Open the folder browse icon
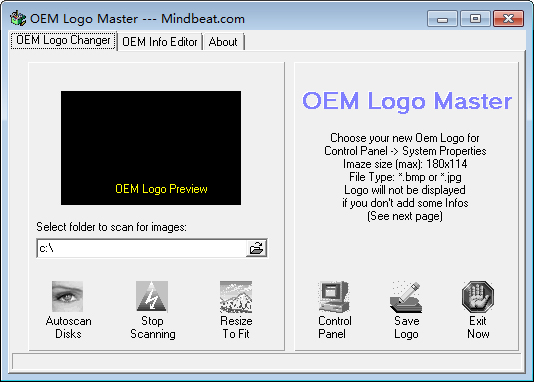Image resolution: width=534 pixels, height=382 pixels. tap(256, 248)
